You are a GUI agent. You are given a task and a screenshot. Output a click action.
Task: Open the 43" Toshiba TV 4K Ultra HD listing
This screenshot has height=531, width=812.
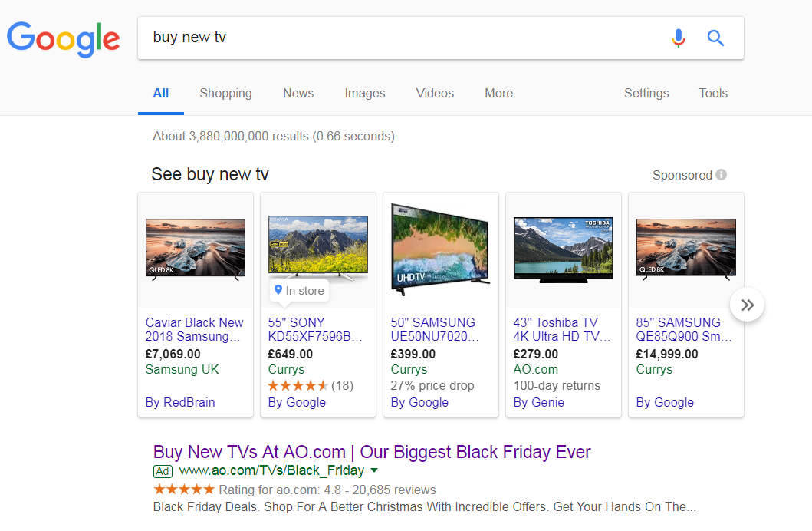[x=562, y=329]
